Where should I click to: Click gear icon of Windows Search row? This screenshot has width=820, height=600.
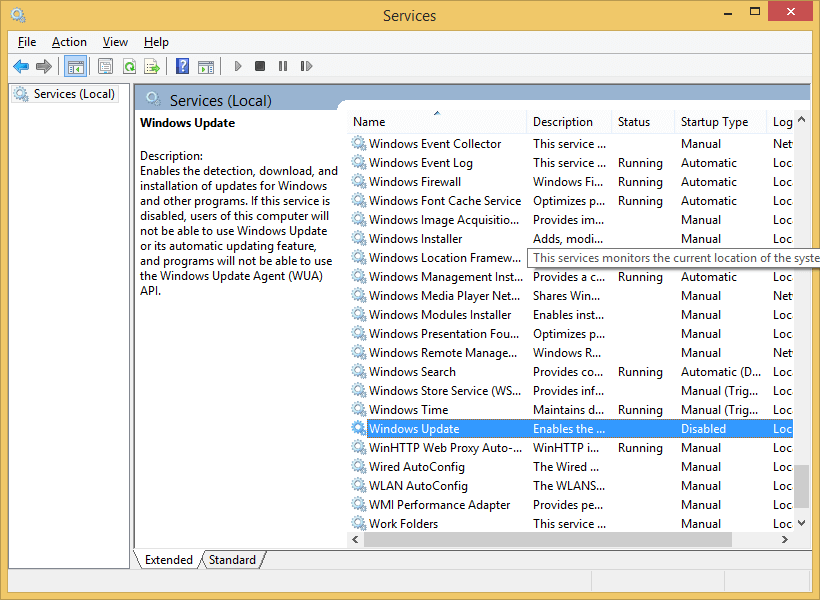[359, 371]
